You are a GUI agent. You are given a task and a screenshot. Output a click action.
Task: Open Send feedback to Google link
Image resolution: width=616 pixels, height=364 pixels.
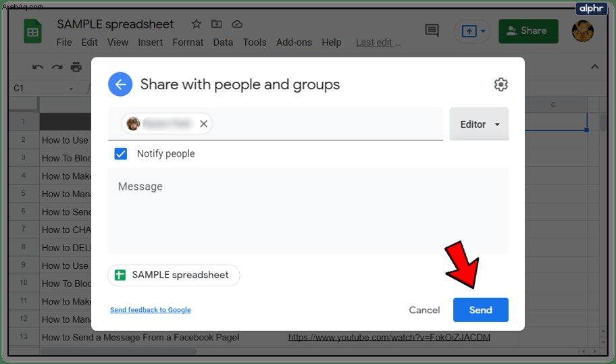pyautogui.click(x=151, y=310)
